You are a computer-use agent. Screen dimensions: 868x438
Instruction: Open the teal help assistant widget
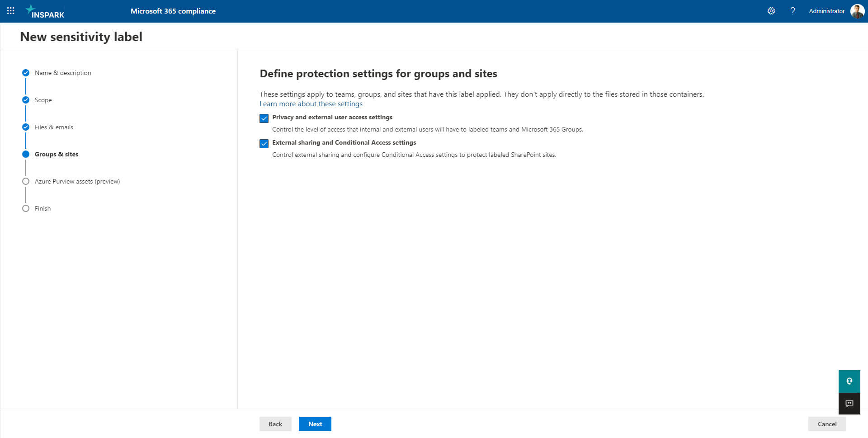[849, 381]
